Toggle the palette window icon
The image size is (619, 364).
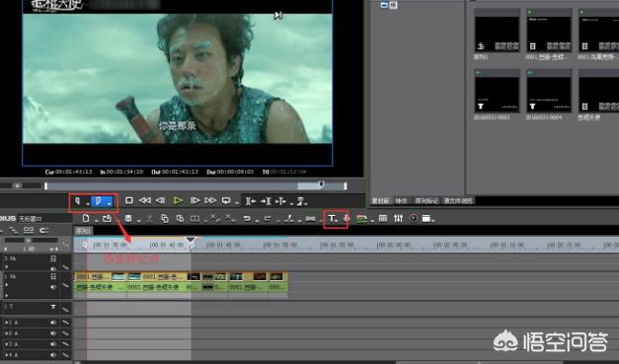point(426,218)
